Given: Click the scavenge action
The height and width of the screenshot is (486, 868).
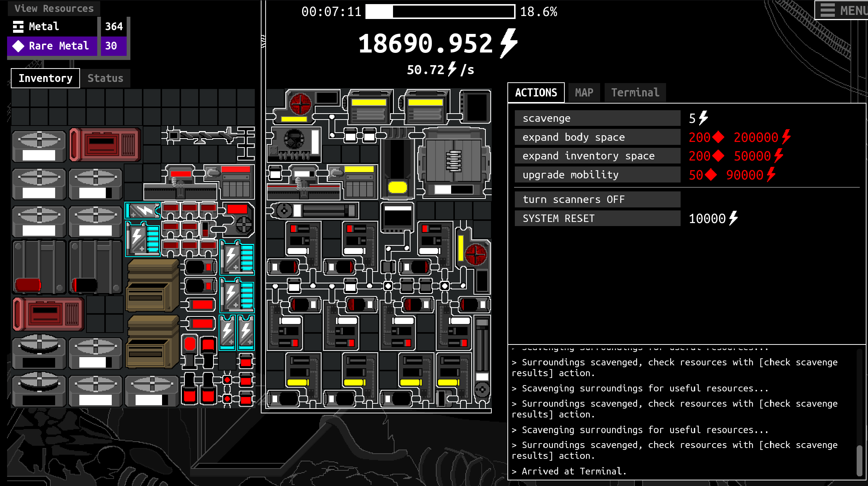Looking at the screenshot, I should (x=598, y=118).
